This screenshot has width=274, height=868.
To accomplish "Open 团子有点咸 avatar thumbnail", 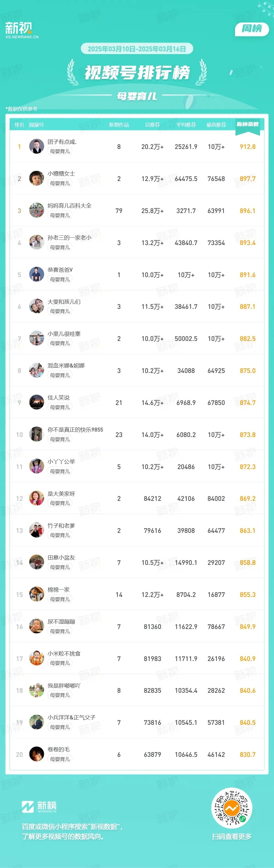I will [x=37, y=146].
